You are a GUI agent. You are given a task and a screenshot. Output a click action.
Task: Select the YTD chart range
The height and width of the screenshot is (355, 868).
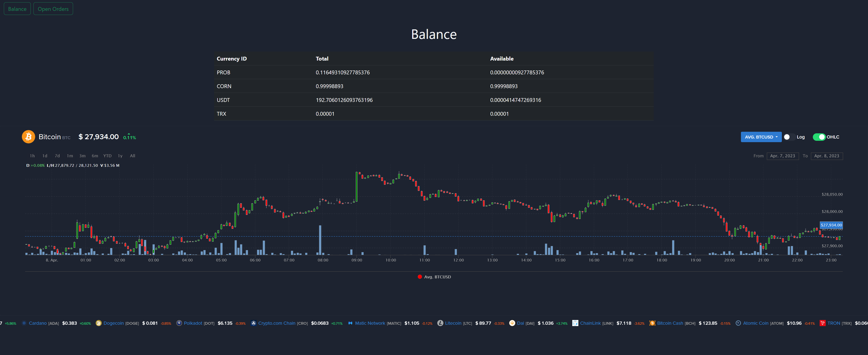[107, 156]
